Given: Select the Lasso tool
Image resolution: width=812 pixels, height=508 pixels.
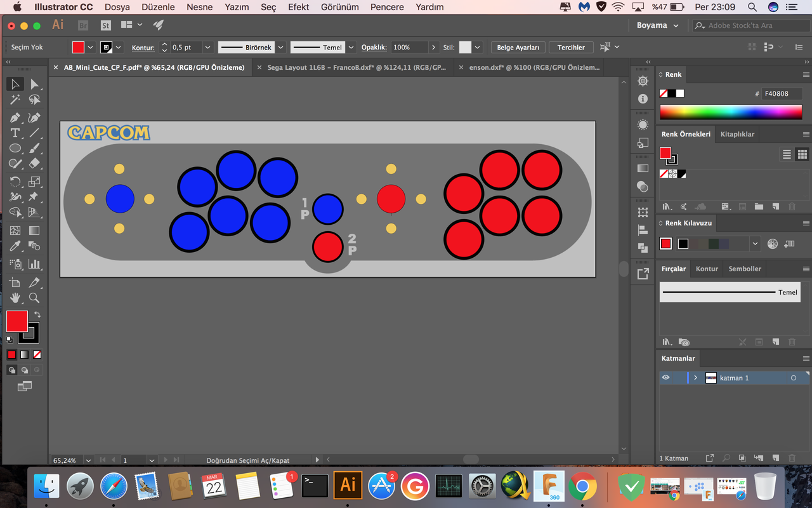Looking at the screenshot, I should point(34,100).
